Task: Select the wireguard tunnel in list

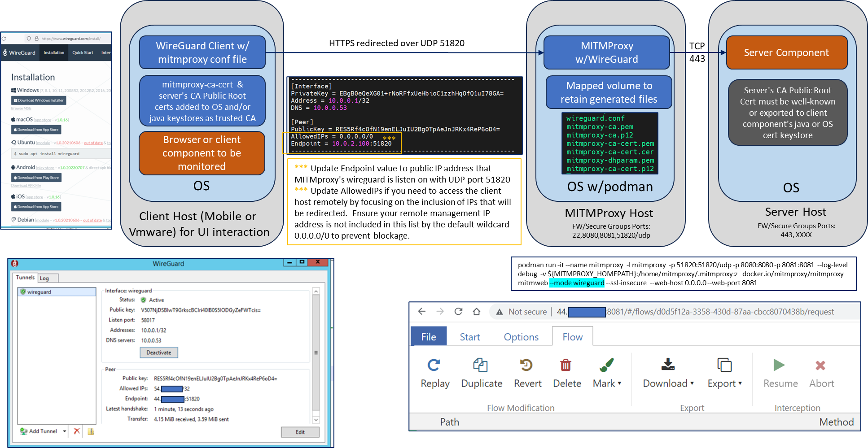Action: coord(39,292)
